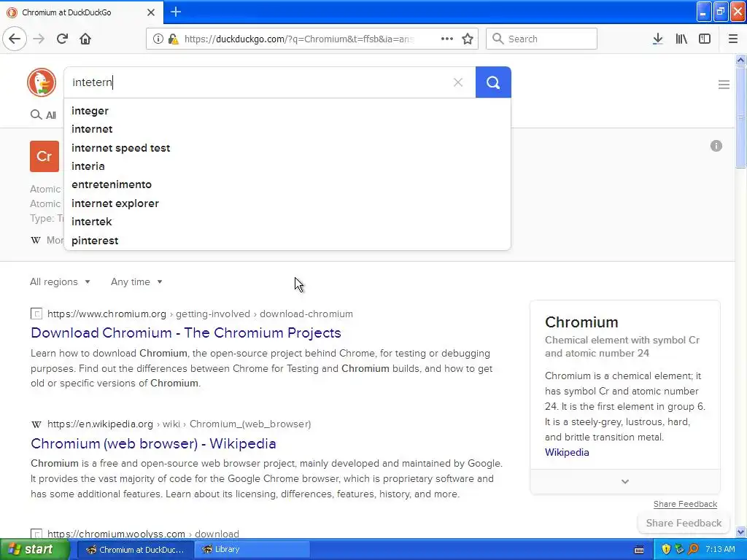
Task: Choose the 'entretenimento' suggestion
Action: [287, 184]
